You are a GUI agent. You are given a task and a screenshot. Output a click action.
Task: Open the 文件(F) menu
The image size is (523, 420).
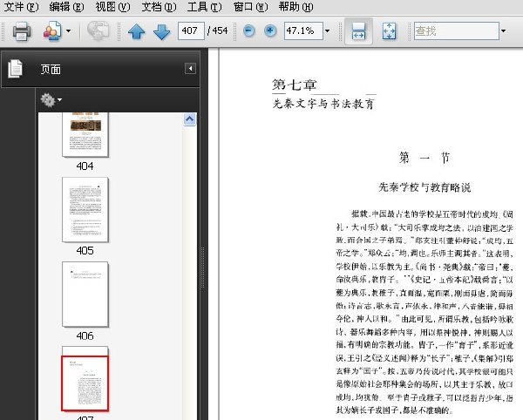(x=21, y=7)
